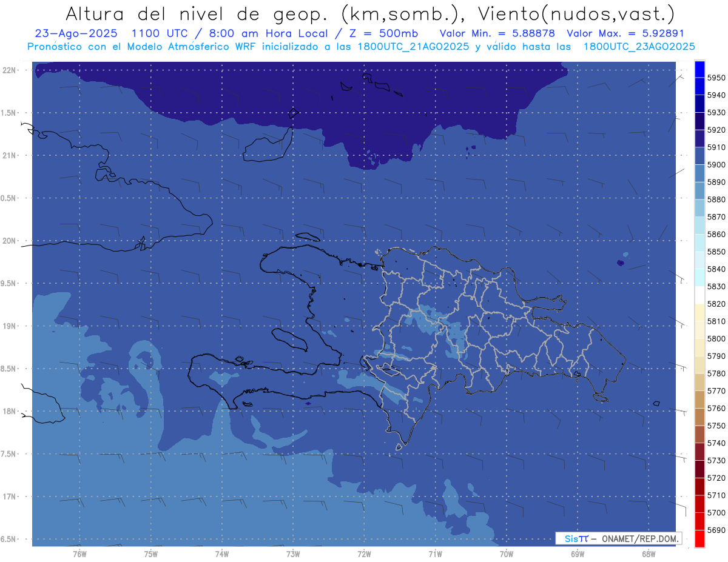Click the '5740' colorbar value
This screenshot has height=562, width=728.
tap(716, 443)
